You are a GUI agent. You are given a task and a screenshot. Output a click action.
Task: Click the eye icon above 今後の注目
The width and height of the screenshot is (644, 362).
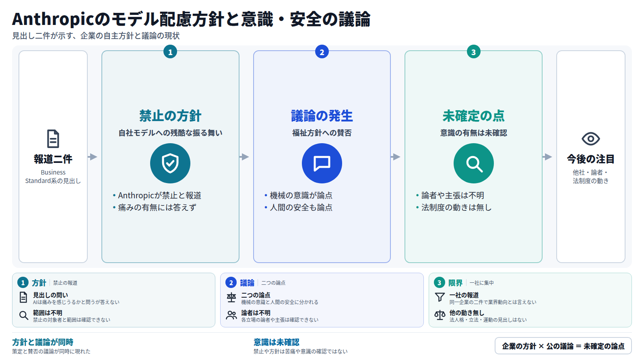591,139
